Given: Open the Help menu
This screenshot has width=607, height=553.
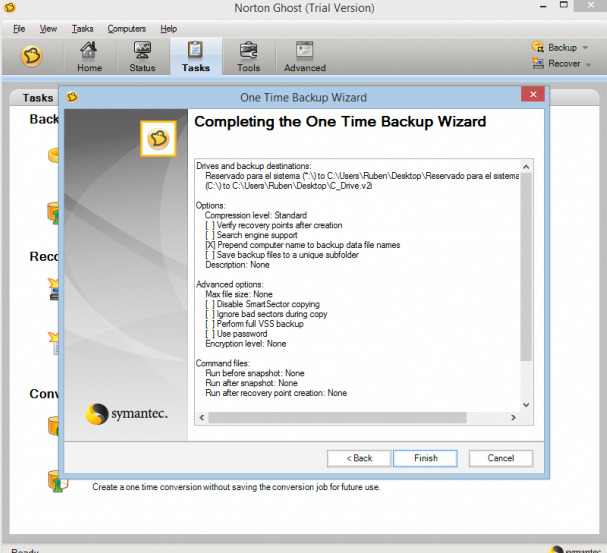Looking at the screenshot, I should 168,29.
